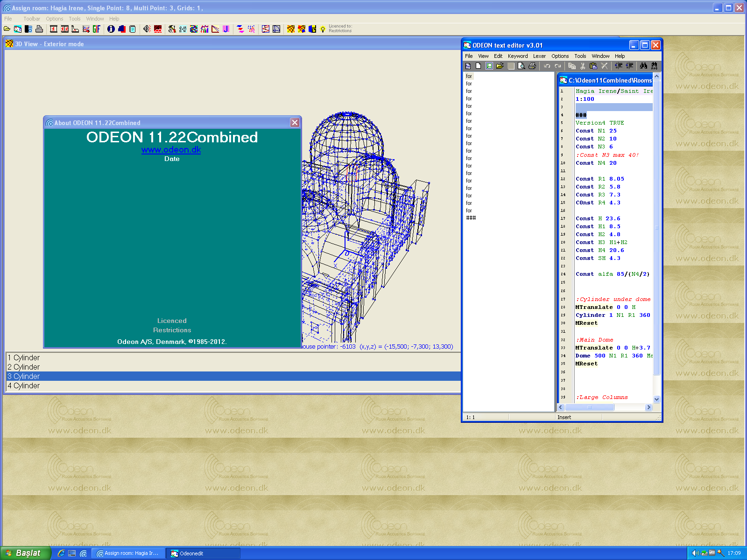Image resolution: width=747 pixels, height=560 pixels.
Task: Click Undo arrow in text editor toolbar
Action: coord(547,66)
